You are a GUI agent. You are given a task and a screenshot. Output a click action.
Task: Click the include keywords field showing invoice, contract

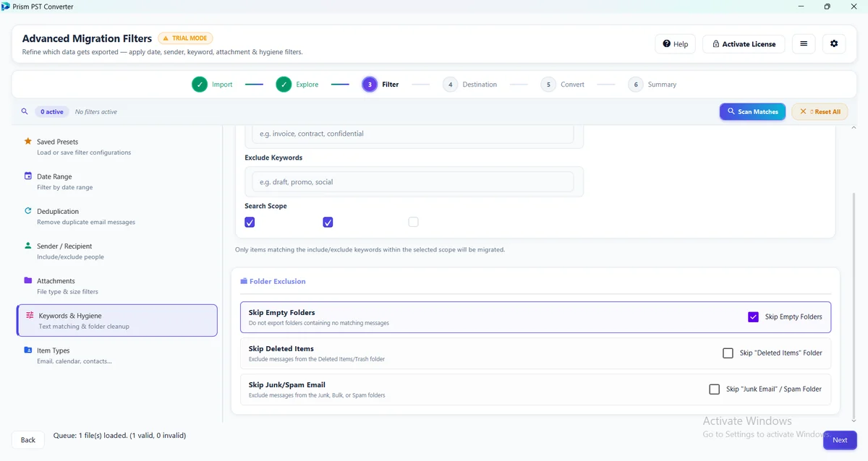click(412, 134)
